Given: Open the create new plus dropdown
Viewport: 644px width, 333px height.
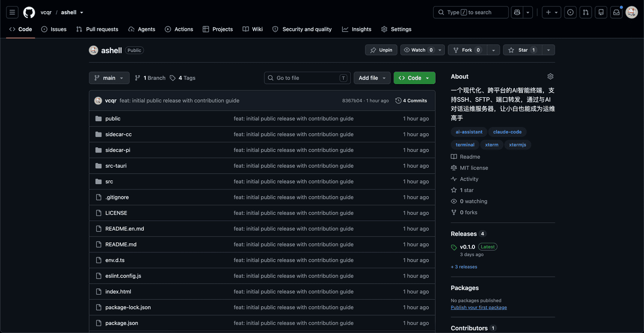Looking at the screenshot, I should [552, 13].
